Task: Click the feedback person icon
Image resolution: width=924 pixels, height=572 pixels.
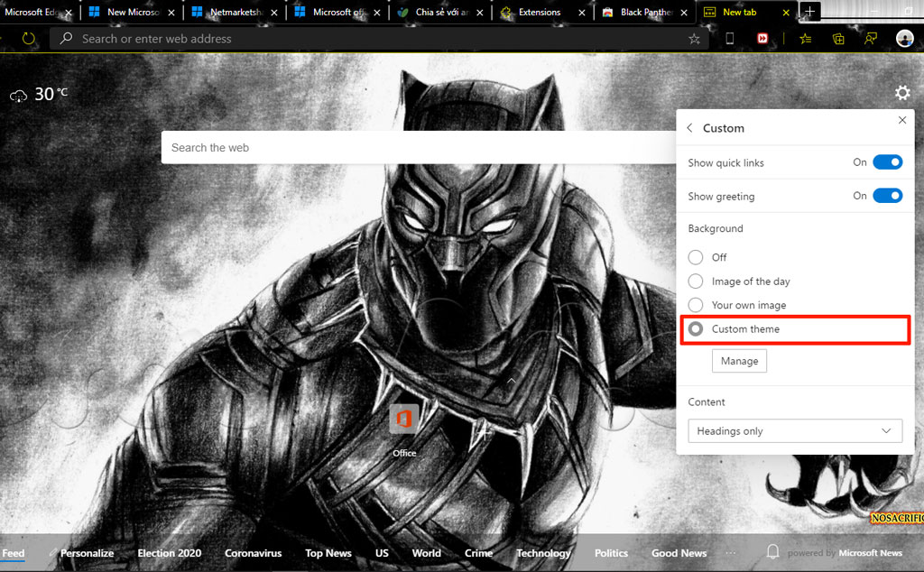Action: pos(871,38)
